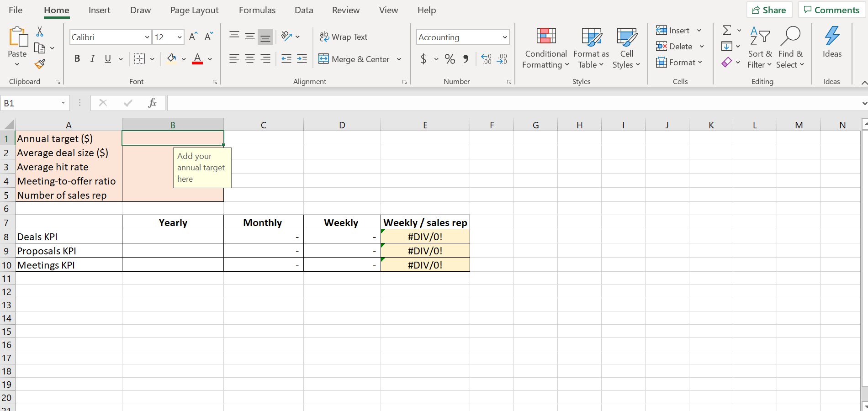Toggle Wrap Text on selected cell
868x411 pixels.
[344, 37]
